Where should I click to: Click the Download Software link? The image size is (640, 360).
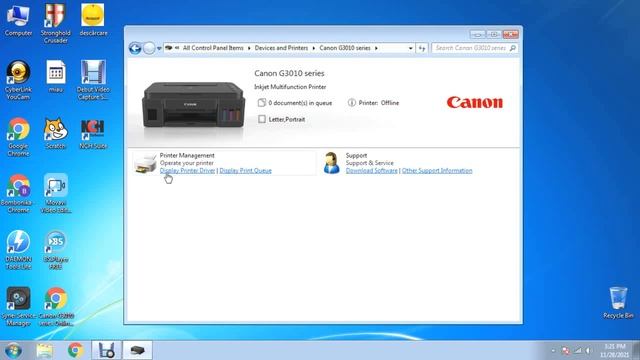coord(371,171)
